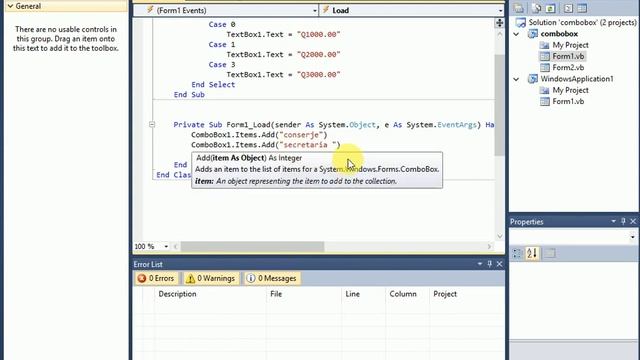Click horizontal scrollbar left arrow in editor
This screenshot has width=640, height=360.
coord(176,247)
